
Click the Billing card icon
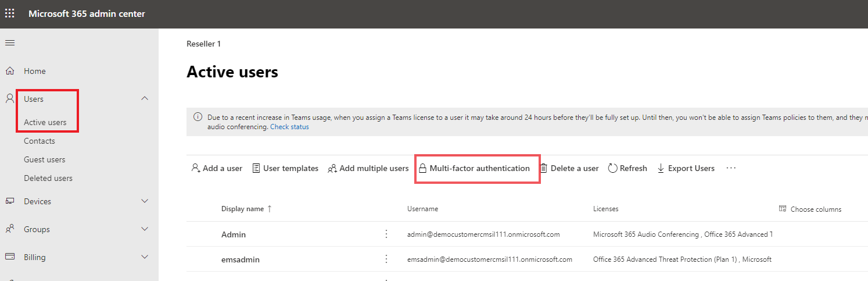tap(10, 257)
